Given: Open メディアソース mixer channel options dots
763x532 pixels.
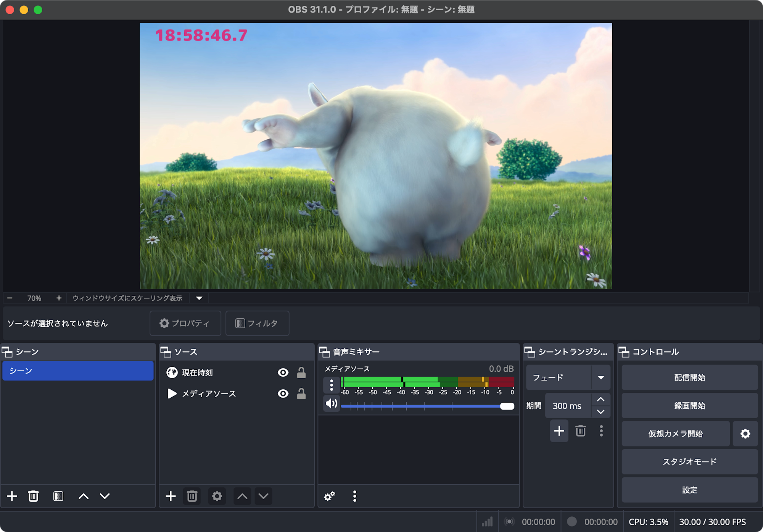Looking at the screenshot, I should coord(332,385).
